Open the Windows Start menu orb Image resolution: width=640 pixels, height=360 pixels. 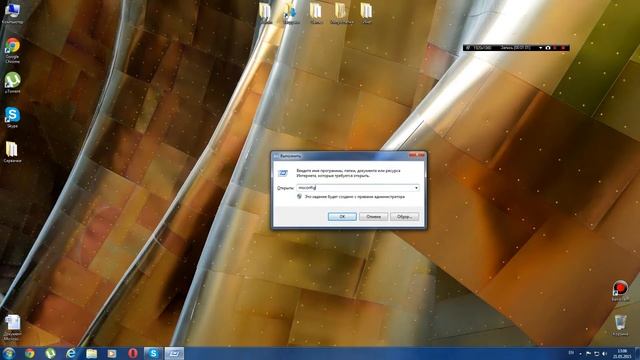pos(9,353)
